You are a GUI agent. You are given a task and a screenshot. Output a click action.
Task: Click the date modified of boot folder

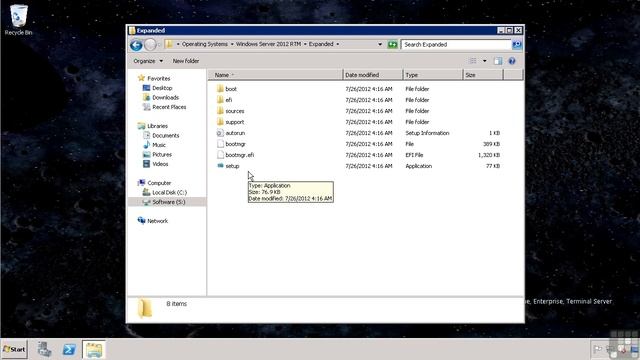(369, 89)
